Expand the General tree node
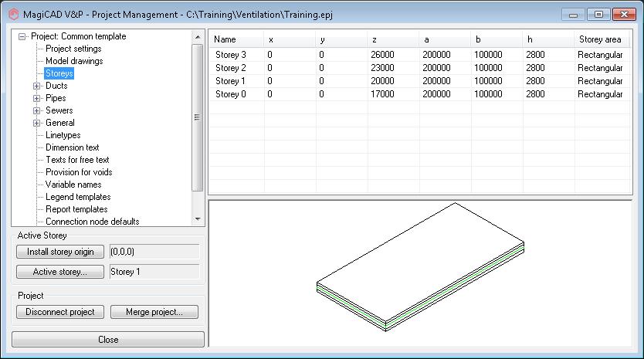Viewport: 644px width, 359px height. click(x=36, y=123)
